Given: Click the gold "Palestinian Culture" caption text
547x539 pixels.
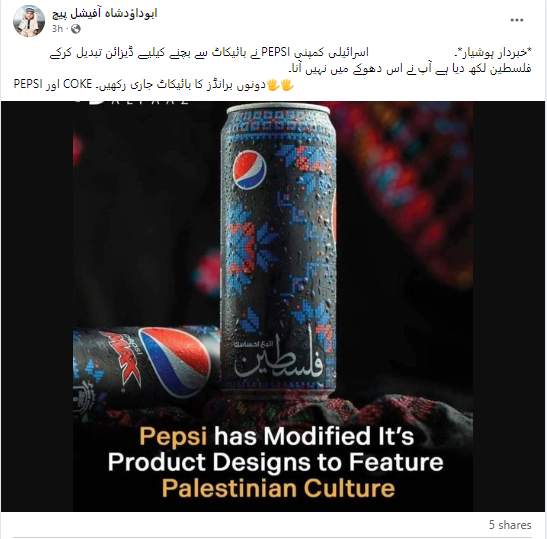Looking at the screenshot, I should [278, 488].
